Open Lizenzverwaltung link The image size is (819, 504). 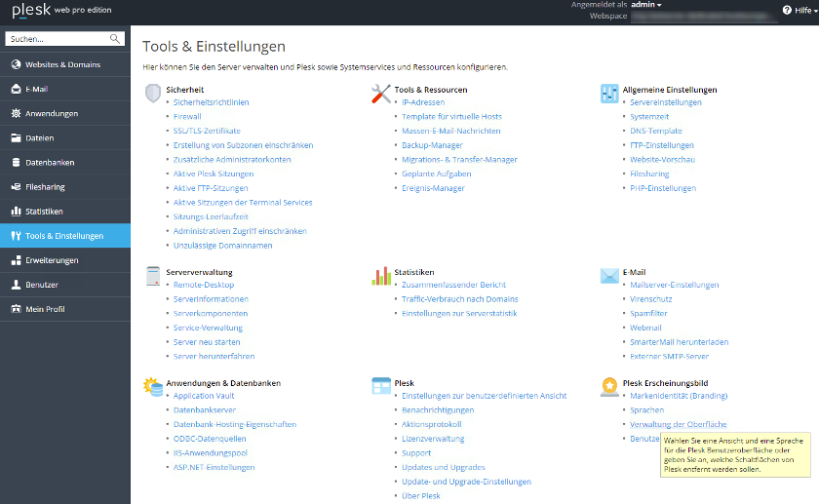433,439
